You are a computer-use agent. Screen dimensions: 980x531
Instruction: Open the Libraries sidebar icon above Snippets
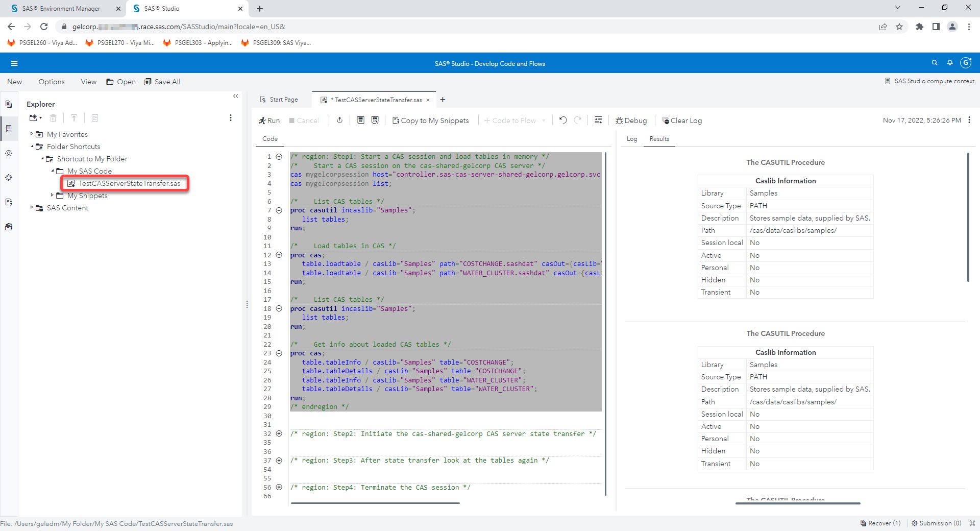9,178
